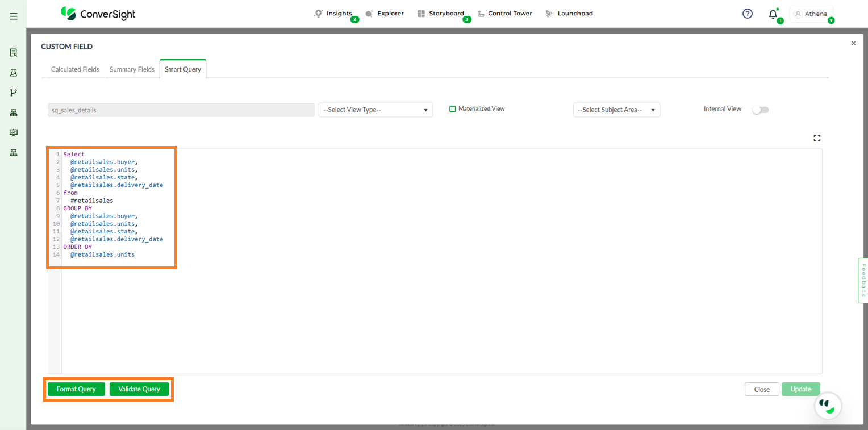The image size is (868, 430).
Task: Click the branch sidebar icon
Action: tap(14, 93)
